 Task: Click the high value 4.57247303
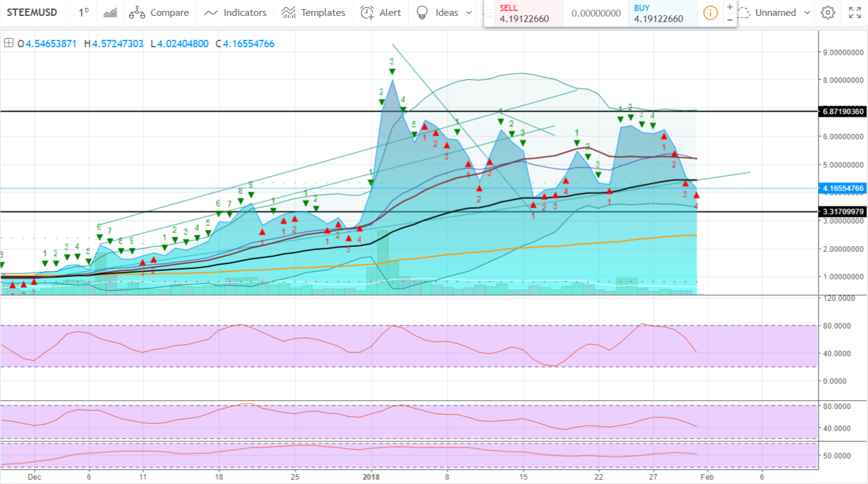[x=118, y=44]
